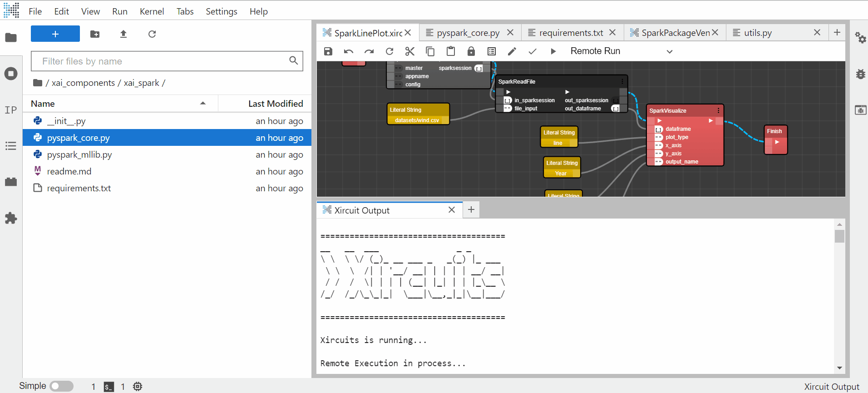868x393 pixels.
Task: Click the pencil edit icon in toolbar
Action: coord(512,51)
